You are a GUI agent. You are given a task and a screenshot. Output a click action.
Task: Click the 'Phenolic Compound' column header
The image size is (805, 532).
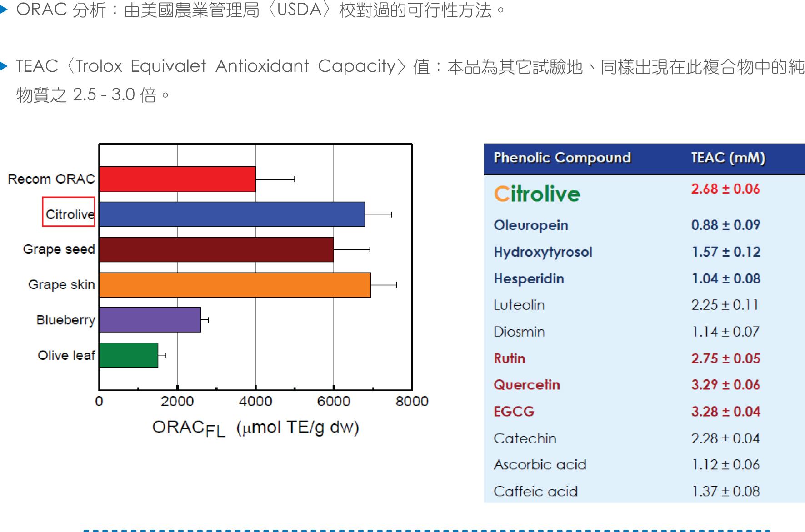click(x=562, y=158)
